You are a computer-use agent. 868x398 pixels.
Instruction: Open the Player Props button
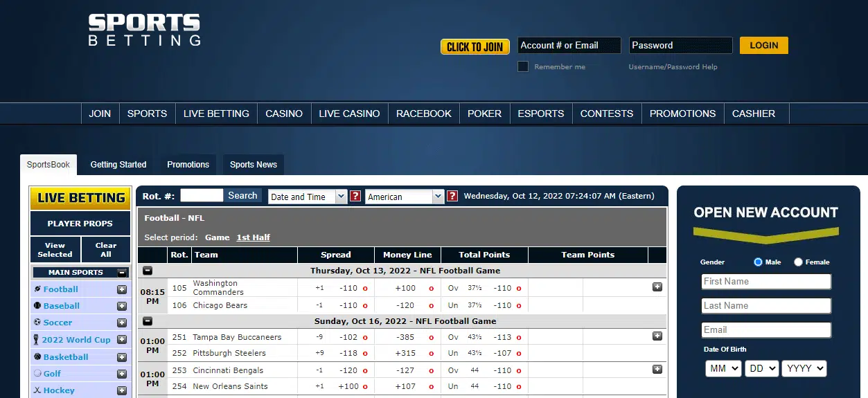[x=80, y=224]
